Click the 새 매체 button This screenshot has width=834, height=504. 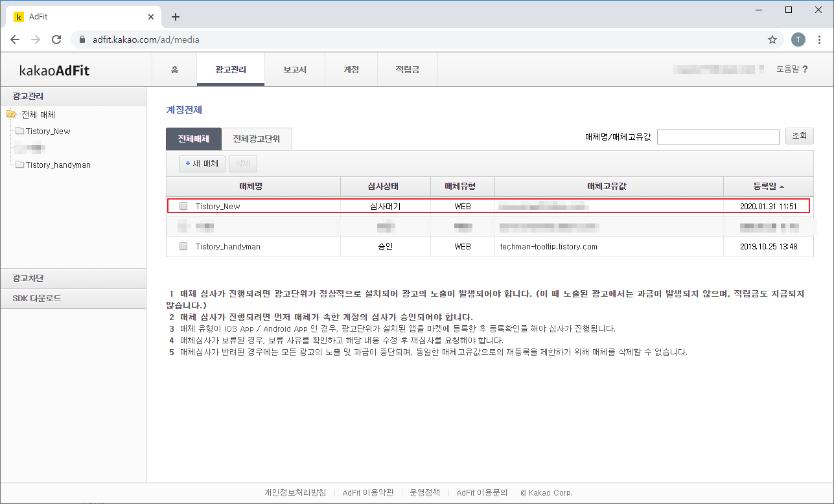202,164
